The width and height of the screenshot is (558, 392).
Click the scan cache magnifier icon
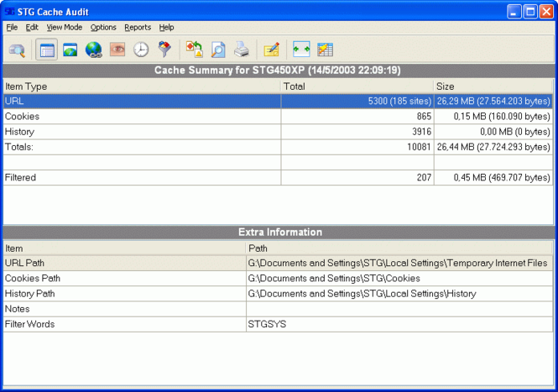(17, 50)
